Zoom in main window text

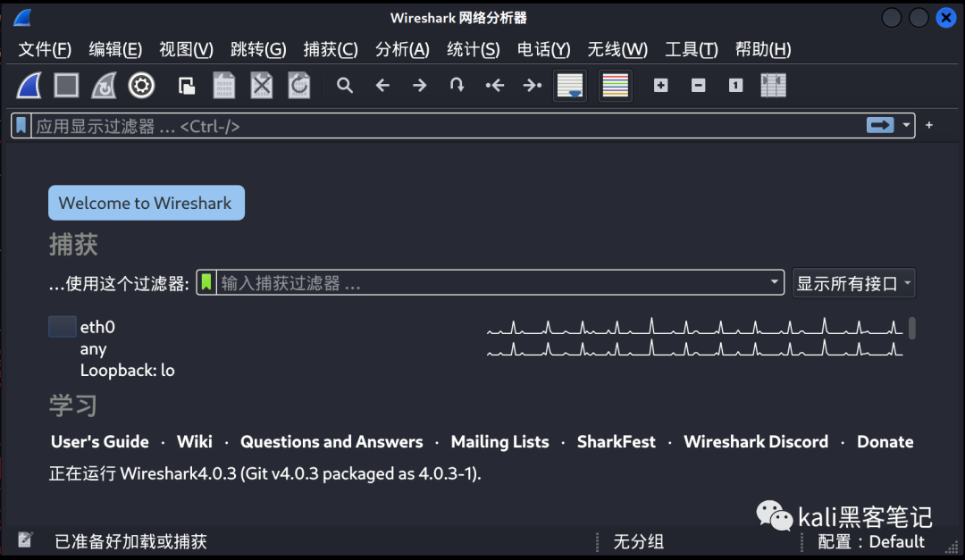tap(661, 86)
